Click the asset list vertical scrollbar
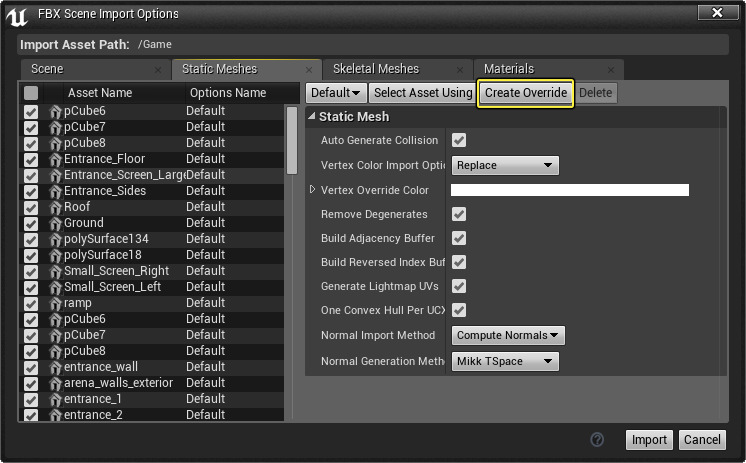 click(x=292, y=140)
